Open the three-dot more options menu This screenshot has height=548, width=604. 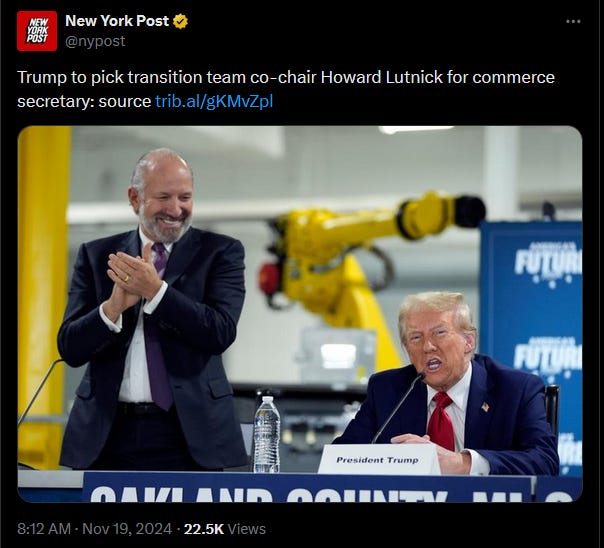pyautogui.click(x=573, y=22)
